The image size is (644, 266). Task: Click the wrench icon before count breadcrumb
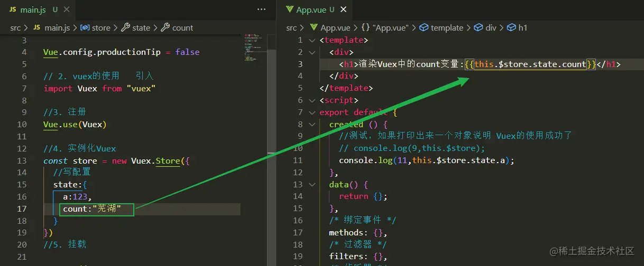point(165,27)
